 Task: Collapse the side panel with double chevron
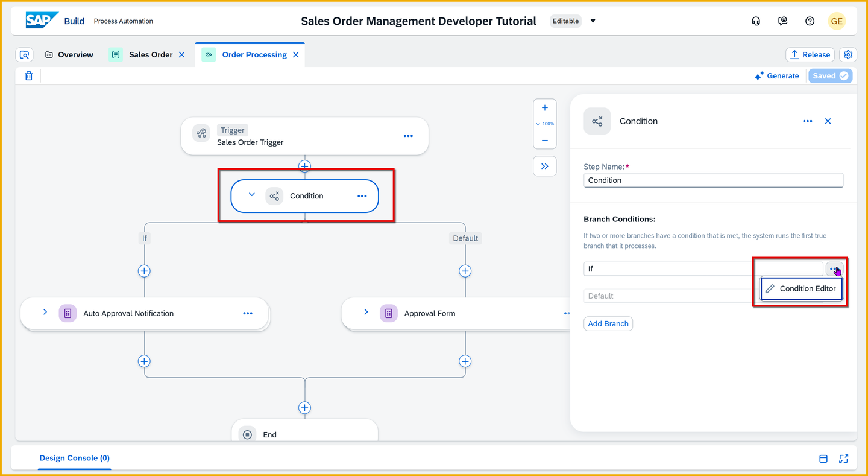[545, 167]
